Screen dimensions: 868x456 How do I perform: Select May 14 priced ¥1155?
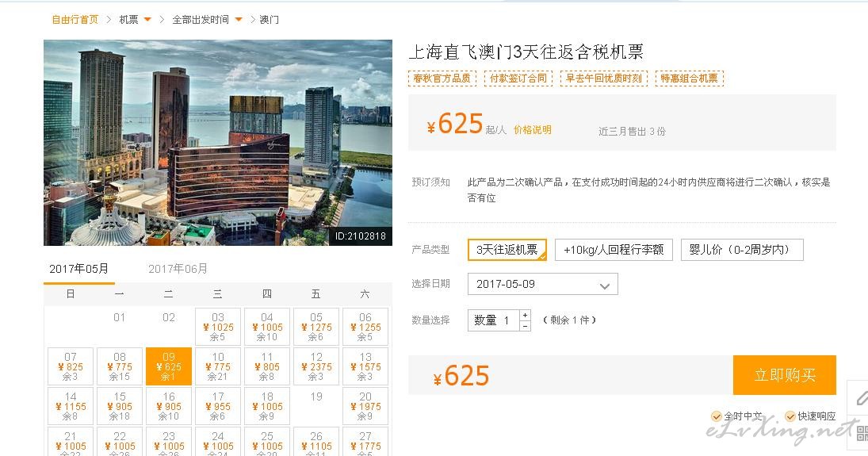71,406
